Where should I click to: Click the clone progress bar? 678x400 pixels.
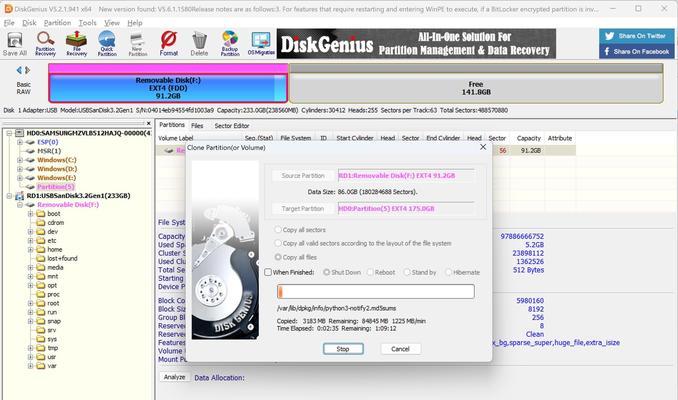coord(376,292)
